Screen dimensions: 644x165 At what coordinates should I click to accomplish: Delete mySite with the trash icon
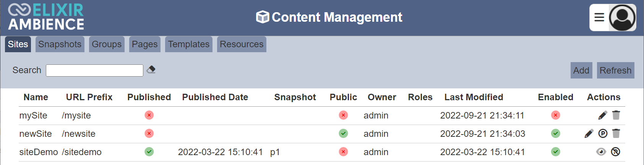pos(616,115)
